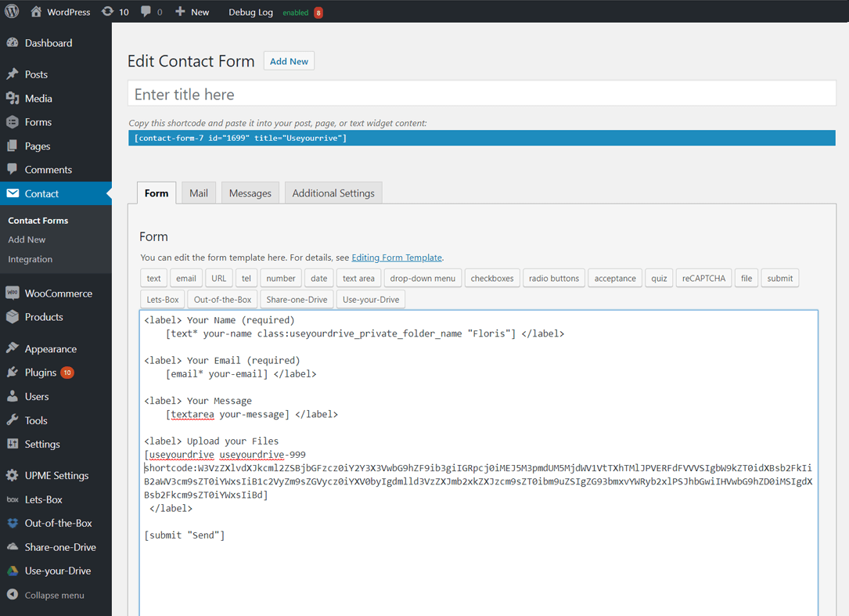Click the Dashboard gauge icon
Image resolution: width=849 pixels, height=616 pixels.
point(13,43)
